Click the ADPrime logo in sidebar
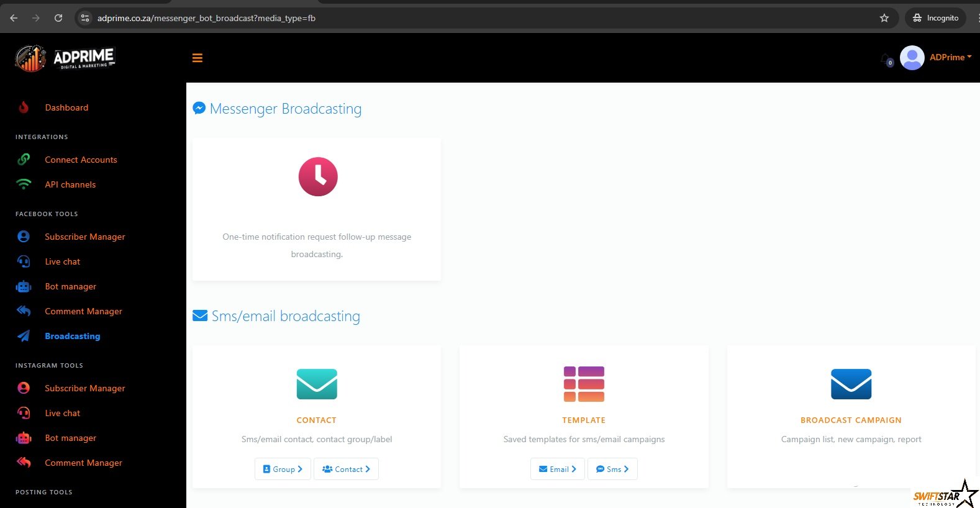Screen dimensions: 980x508 tap(65, 58)
